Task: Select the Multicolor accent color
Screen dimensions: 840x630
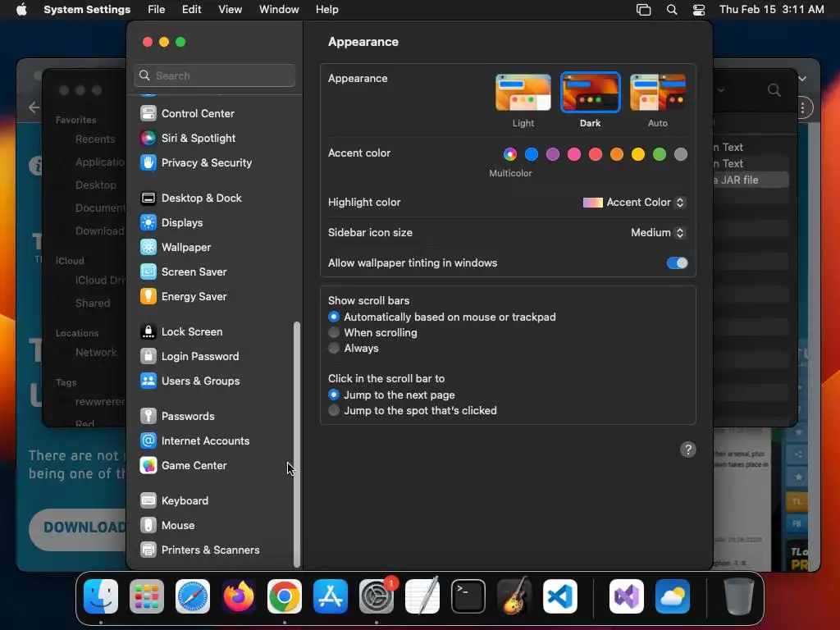Action: coord(510,154)
